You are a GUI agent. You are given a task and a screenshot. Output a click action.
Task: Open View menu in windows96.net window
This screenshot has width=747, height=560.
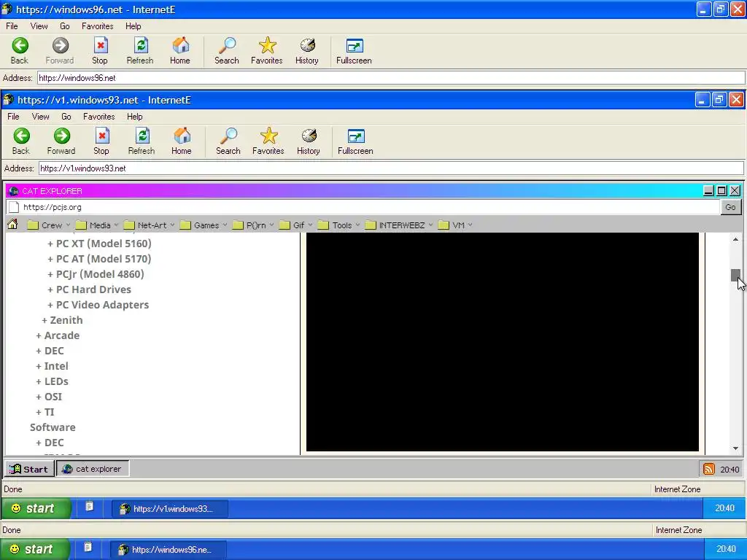(39, 26)
